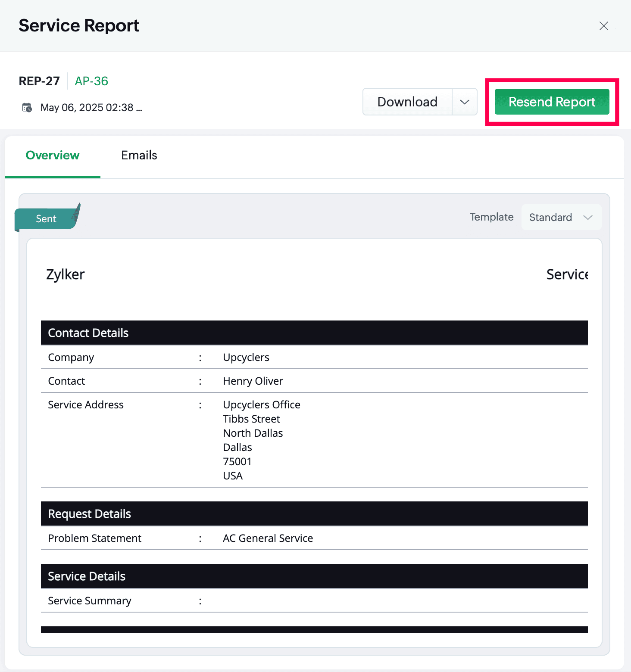Click the Request Details section header

pyautogui.click(x=90, y=514)
